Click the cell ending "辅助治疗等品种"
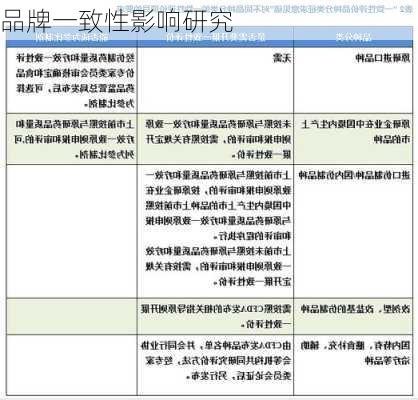Screen dimensions: 418x400 tap(353, 365)
